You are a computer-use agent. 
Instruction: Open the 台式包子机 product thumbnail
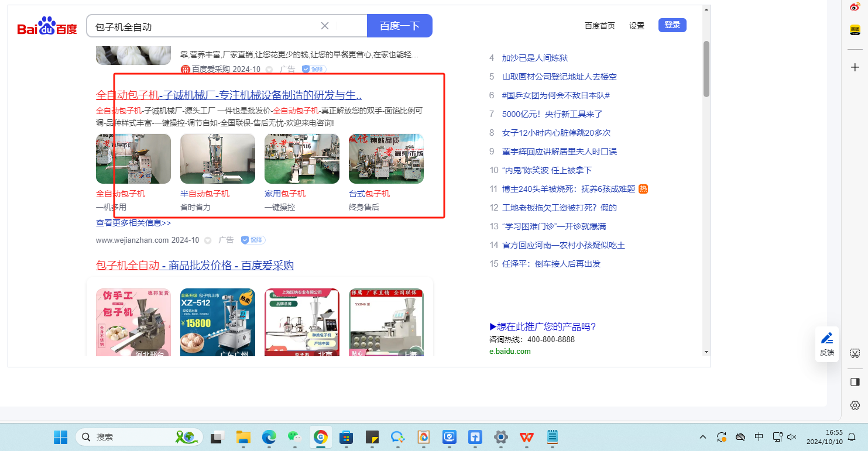[386, 159]
